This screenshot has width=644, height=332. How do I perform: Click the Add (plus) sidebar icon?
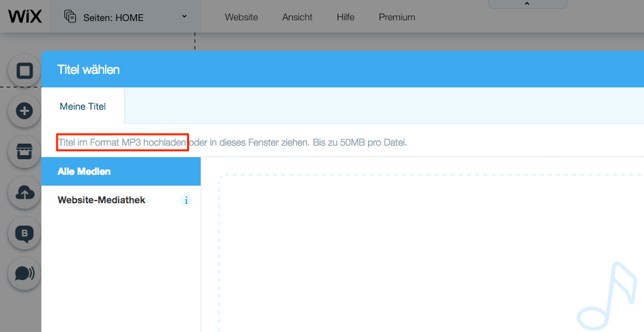25,111
